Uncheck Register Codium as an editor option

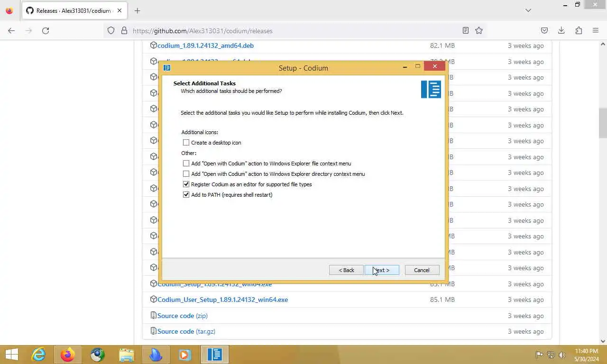(x=186, y=184)
